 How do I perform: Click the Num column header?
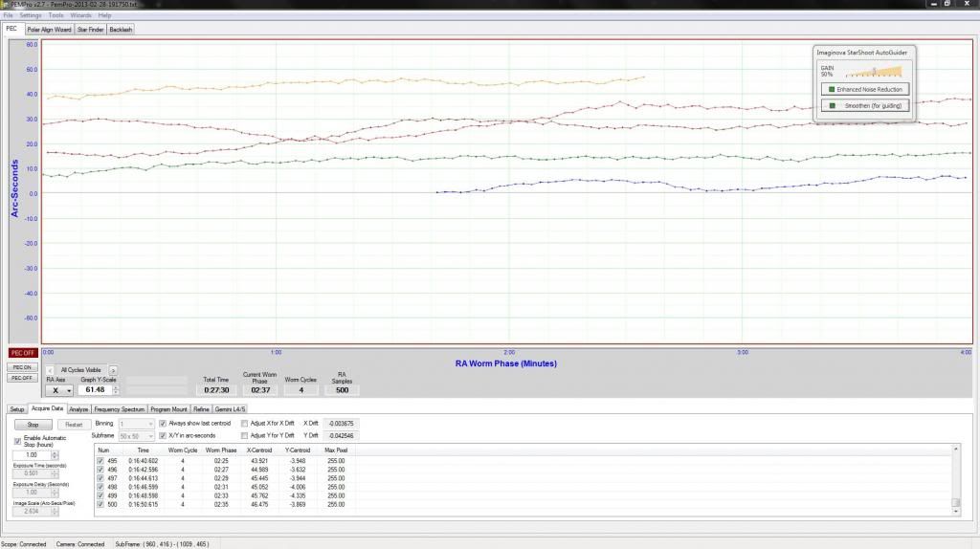pyautogui.click(x=103, y=450)
